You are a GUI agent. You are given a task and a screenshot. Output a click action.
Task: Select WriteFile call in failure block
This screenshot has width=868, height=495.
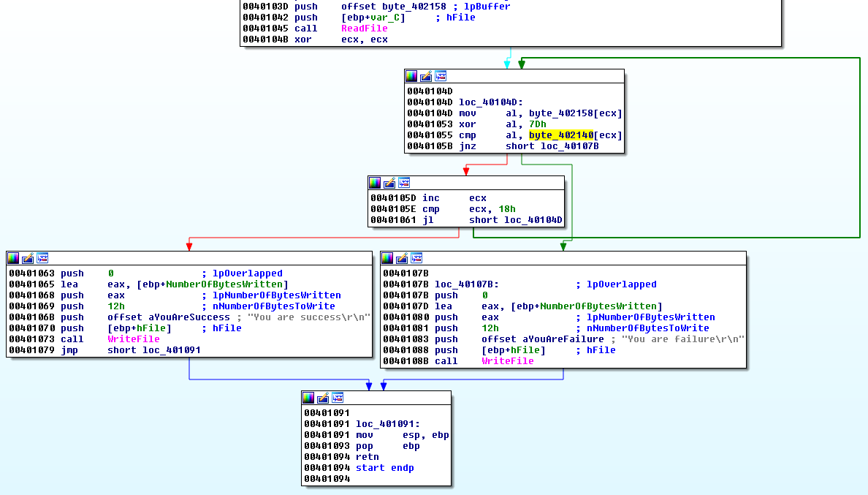click(507, 361)
